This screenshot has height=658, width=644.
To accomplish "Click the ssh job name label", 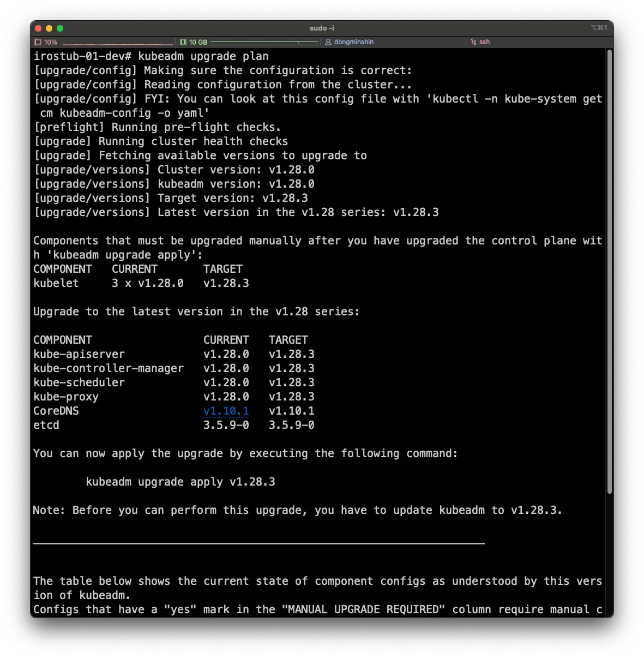I will pyautogui.click(x=484, y=42).
